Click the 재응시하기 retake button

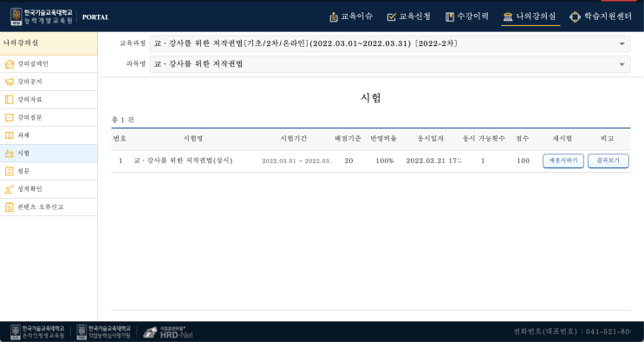[x=563, y=161]
